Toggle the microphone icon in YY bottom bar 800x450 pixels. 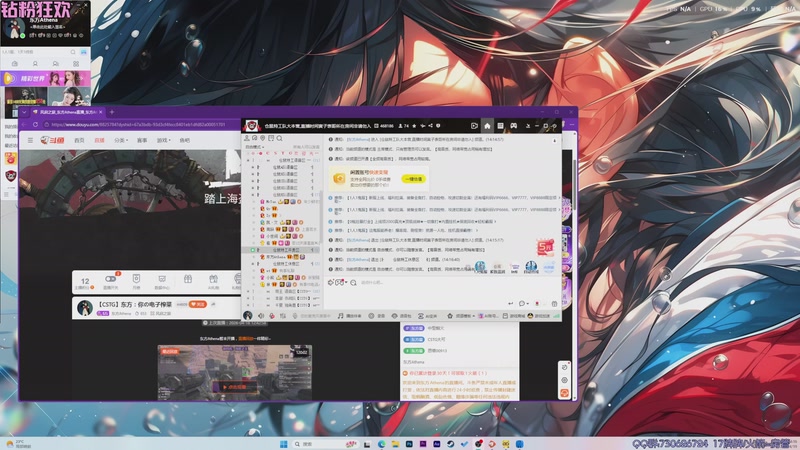[x=271, y=316]
